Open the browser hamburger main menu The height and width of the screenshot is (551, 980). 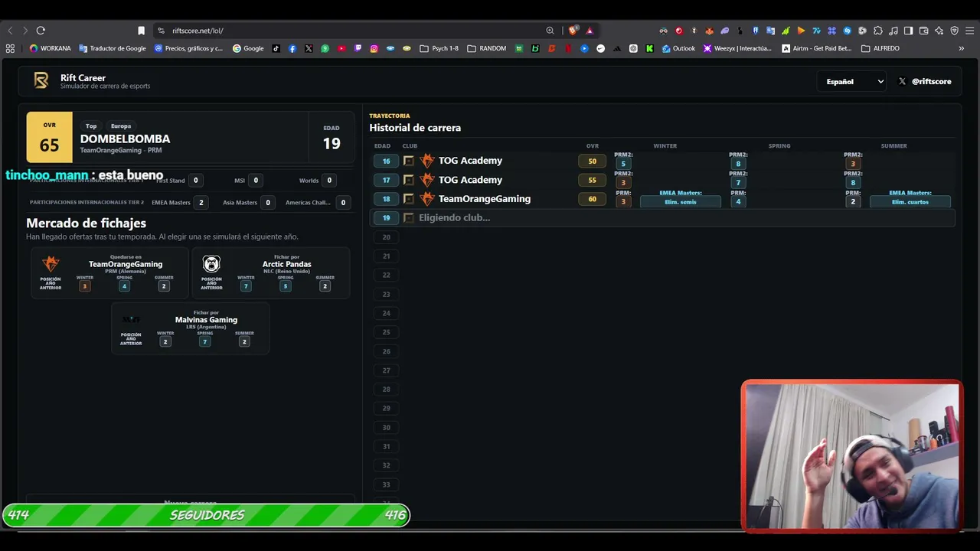pos(969,31)
